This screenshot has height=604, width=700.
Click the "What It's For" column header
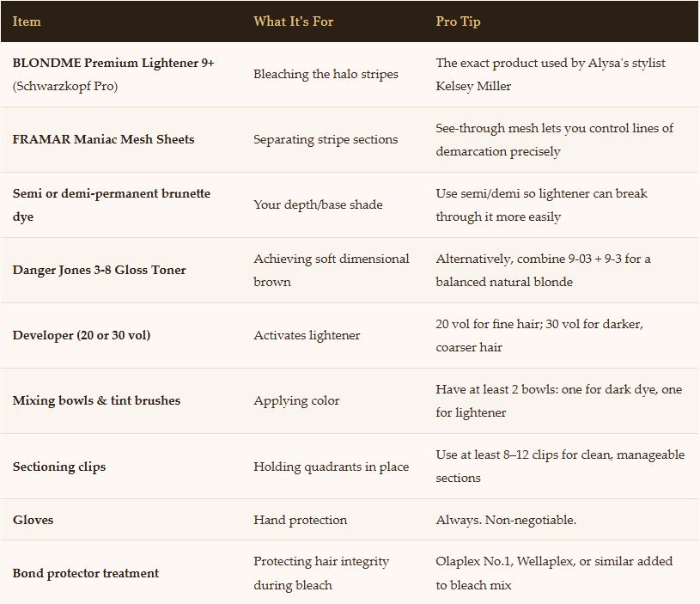click(293, 21)
